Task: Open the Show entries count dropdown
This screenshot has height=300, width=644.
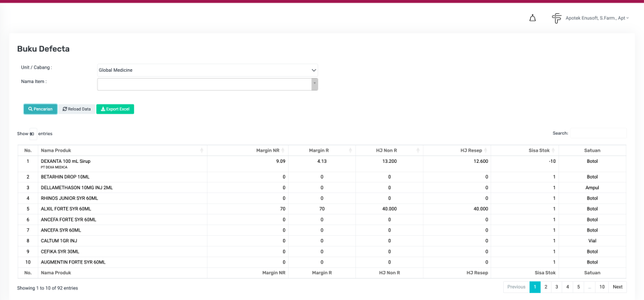Action: 33,133
